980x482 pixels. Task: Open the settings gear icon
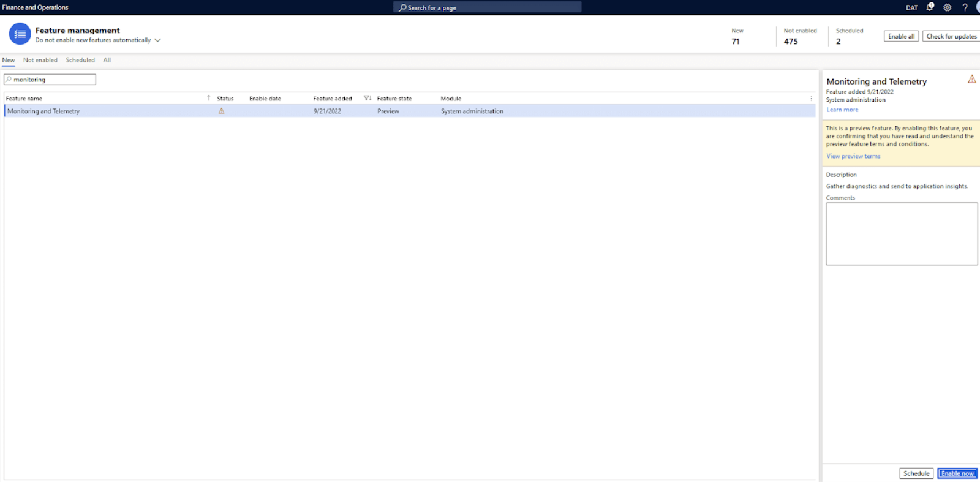point(948,7)
